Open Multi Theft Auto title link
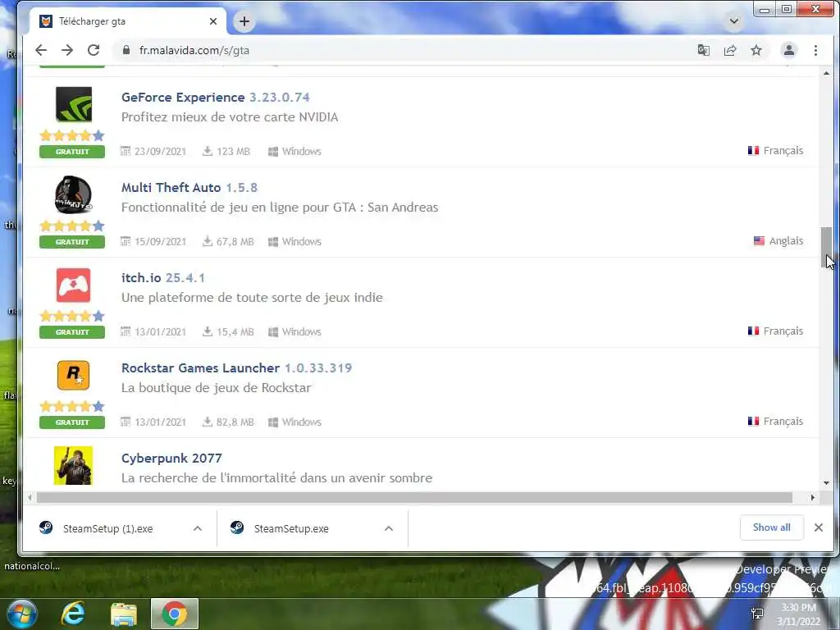The width and height of the screenshot is (840, 630). [171, 188]
